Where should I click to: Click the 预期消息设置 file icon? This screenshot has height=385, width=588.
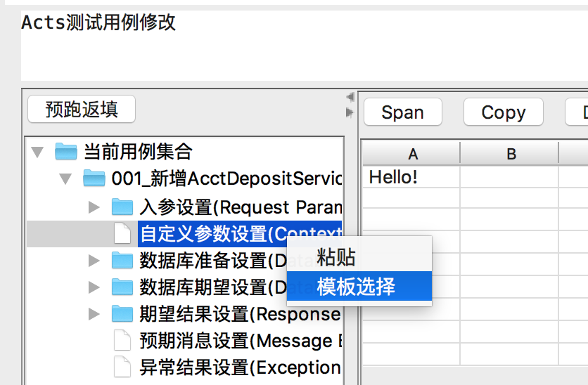[122, 340]
